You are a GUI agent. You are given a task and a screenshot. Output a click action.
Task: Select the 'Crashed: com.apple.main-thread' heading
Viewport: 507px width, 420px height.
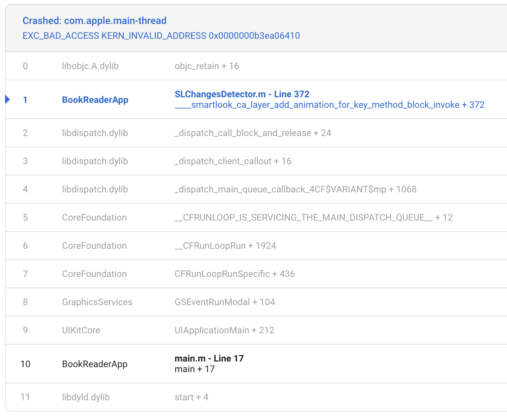(94, 21)
